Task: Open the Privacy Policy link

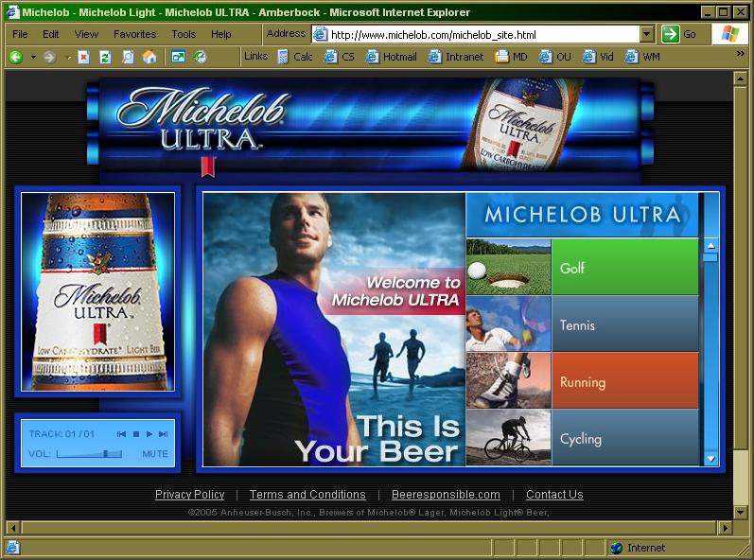Action: pyautogui.click(x=189, y=495)
